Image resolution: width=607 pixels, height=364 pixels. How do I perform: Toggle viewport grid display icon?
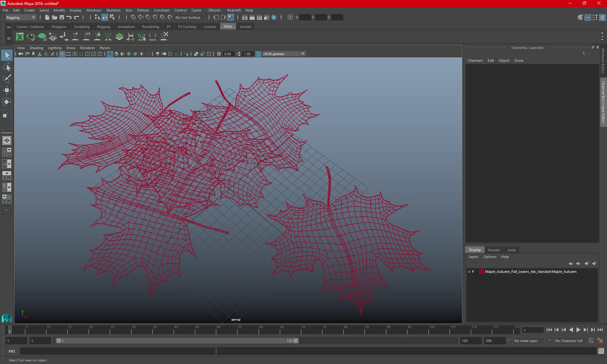[62, 54]
